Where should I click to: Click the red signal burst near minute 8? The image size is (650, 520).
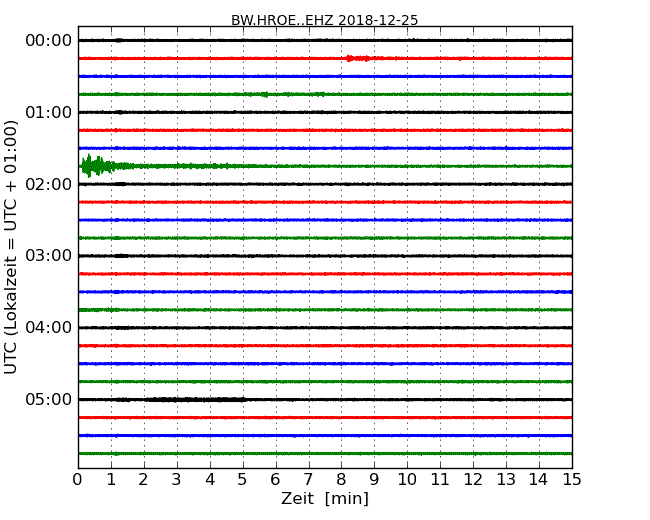358,58
